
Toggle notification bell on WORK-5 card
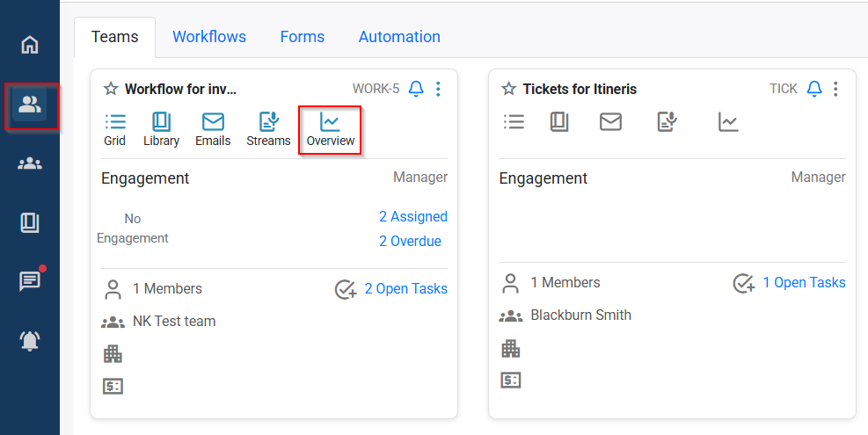click(x=416, y=89)
